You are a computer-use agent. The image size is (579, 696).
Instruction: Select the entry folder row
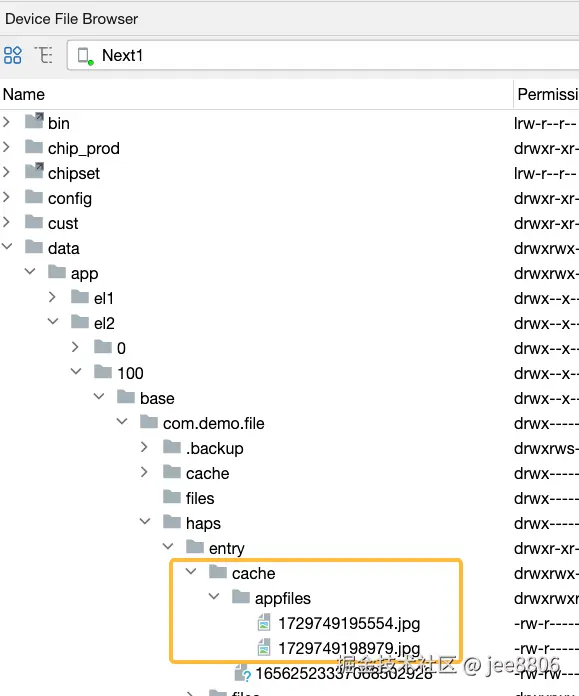pos(290,548)
